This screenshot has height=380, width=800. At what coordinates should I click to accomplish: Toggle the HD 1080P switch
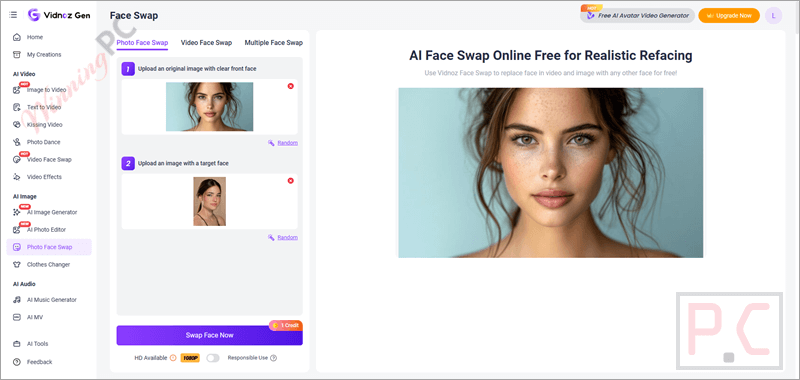tap(213, 358)
